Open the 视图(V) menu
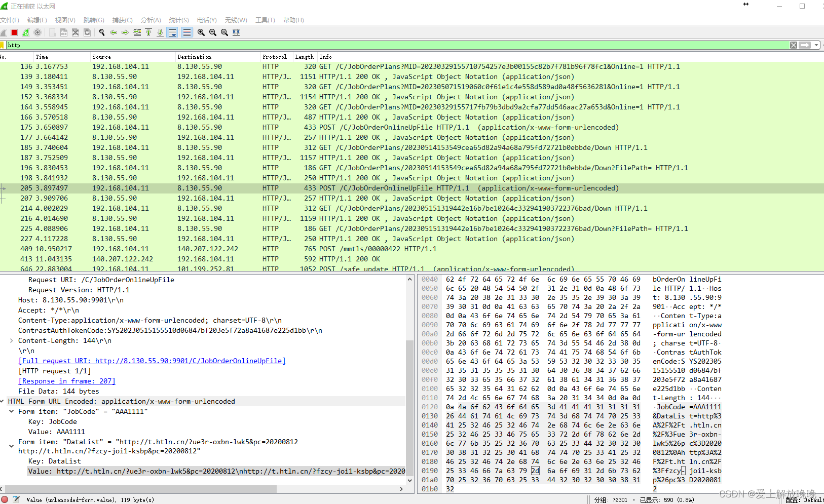Viewport: 824px width, 504px height. [65, 20]
